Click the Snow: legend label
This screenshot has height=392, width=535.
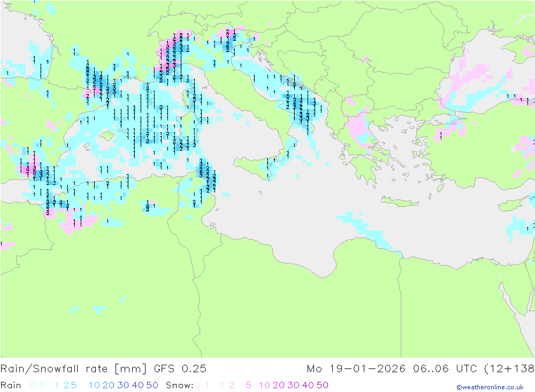(x=179, y=385)
